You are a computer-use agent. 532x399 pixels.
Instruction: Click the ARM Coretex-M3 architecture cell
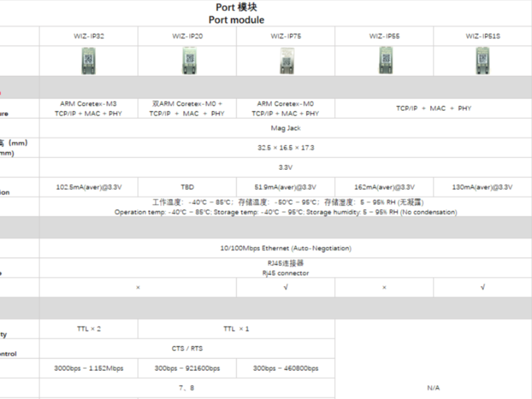89,109
